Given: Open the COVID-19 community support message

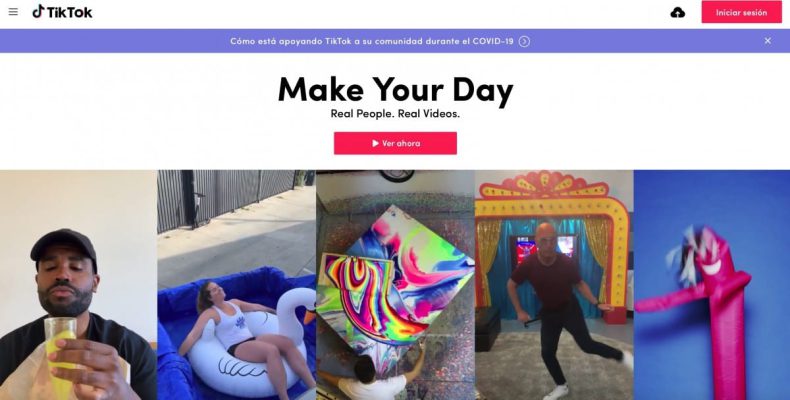Looking at the screenshot, I should pos(372,41).
